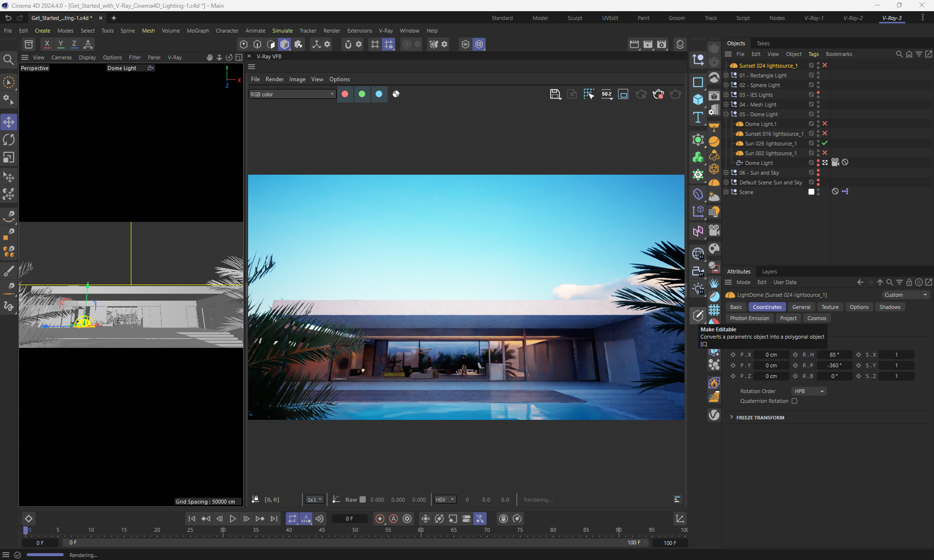Click the Record Active Objects button
This screenshot has height=560, width=934.
[380, 519]
